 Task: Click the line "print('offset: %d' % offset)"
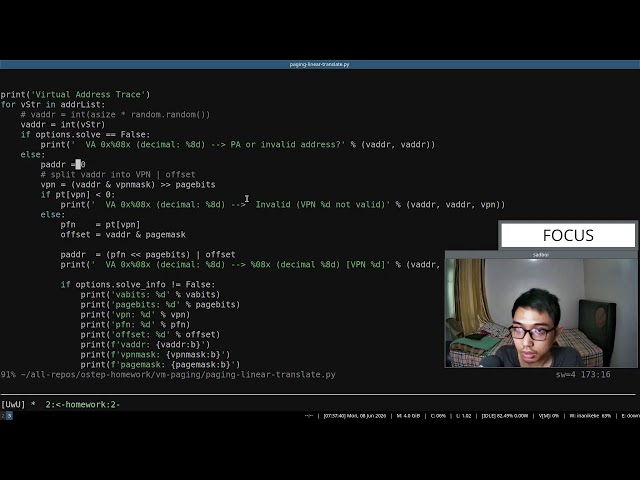click(x=150, y=334)
